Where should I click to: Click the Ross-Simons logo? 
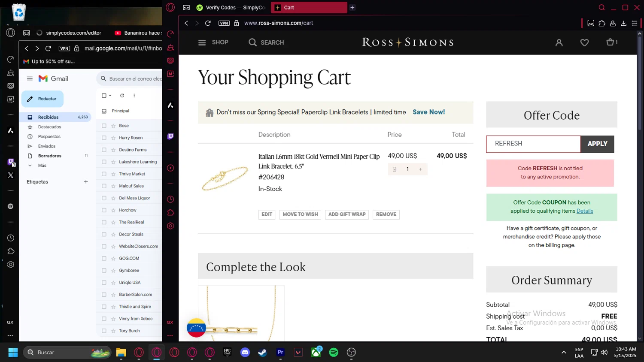[x=407, y=42]
